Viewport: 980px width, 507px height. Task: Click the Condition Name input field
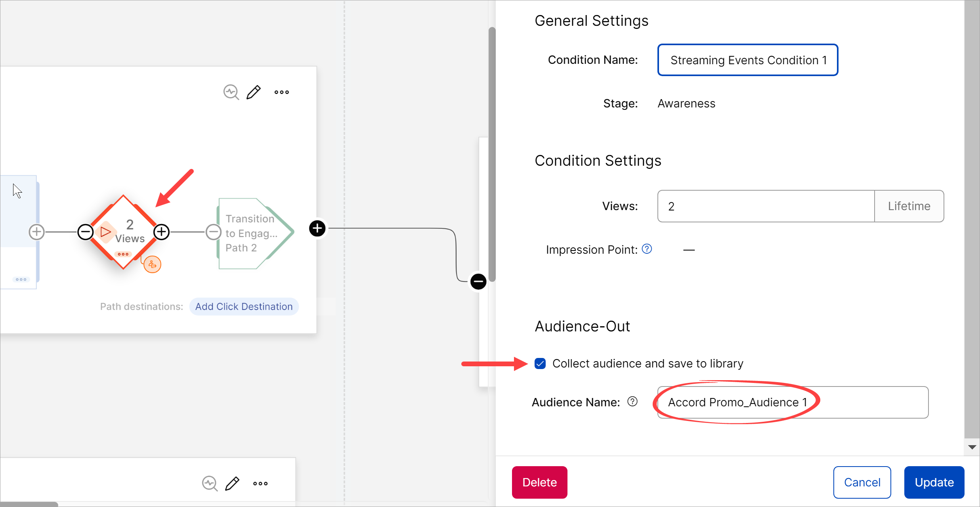(x=747, y=60)
